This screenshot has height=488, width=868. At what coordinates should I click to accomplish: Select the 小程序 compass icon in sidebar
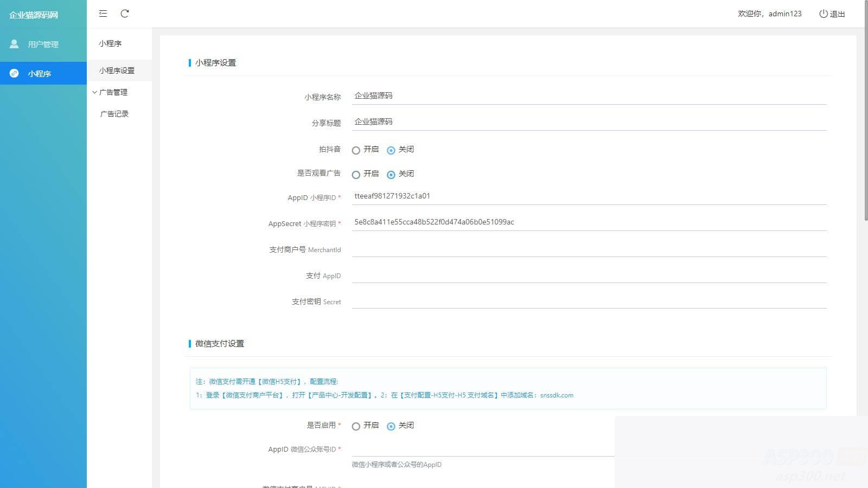coord(14,73)
